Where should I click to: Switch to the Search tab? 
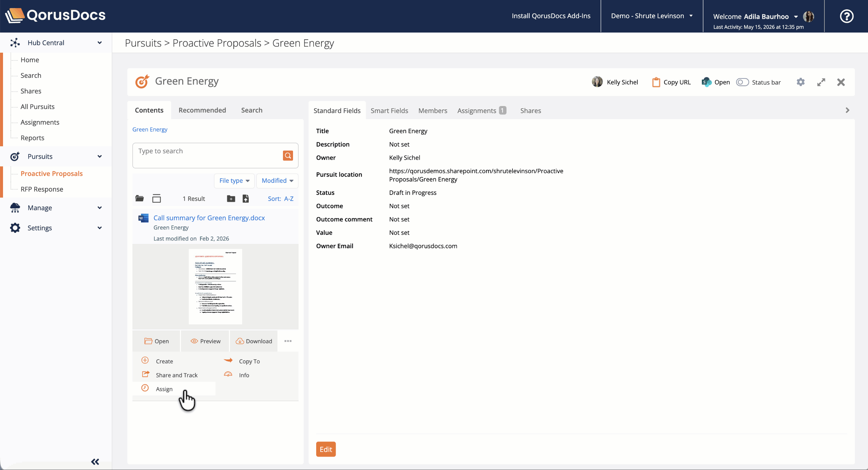(x=252, y=110)
